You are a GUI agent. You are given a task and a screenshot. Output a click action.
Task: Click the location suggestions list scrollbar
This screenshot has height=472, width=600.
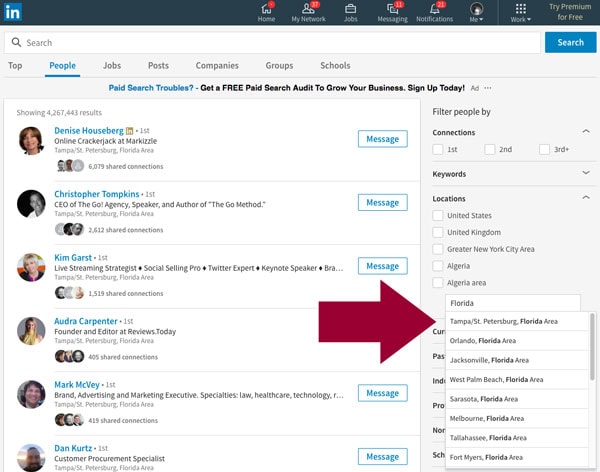click(x=592, y=346)
